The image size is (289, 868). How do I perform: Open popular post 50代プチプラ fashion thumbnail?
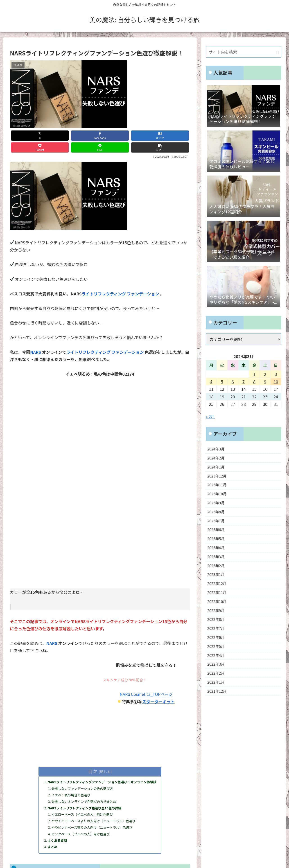pos(243,196)
